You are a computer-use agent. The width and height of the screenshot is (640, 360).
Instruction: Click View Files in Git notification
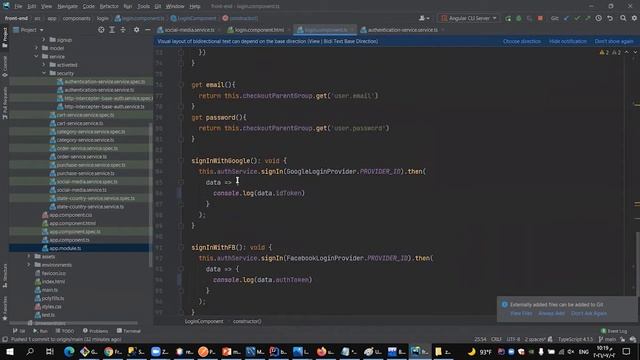point(521,313)
